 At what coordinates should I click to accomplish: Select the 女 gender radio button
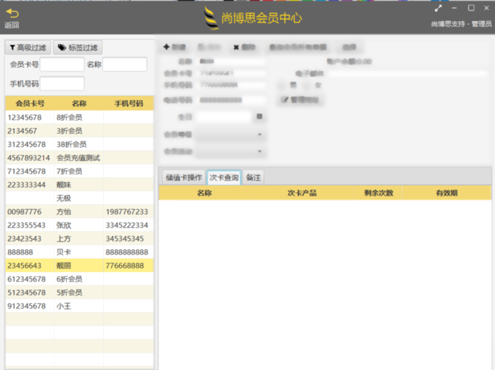point(307,85)
